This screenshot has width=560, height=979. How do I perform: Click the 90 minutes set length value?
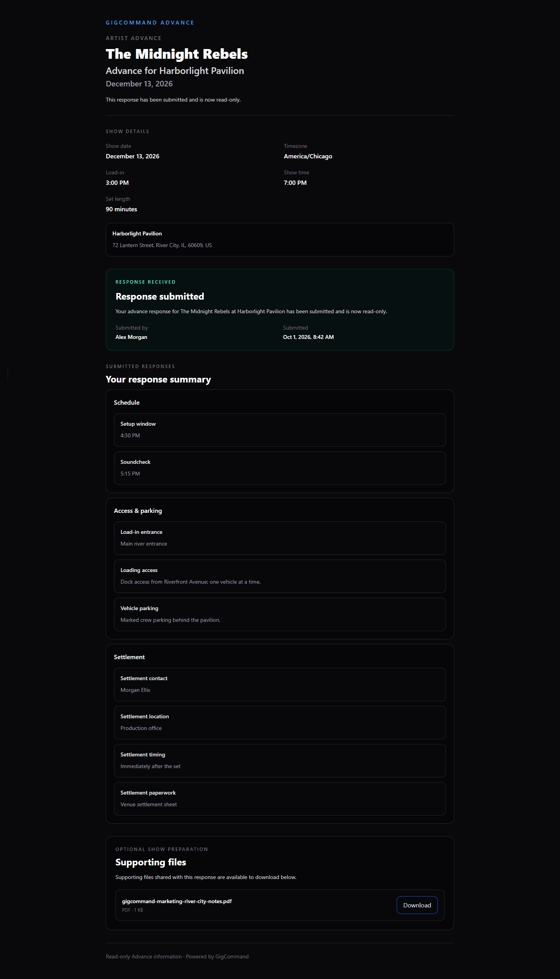click(121, 209)
